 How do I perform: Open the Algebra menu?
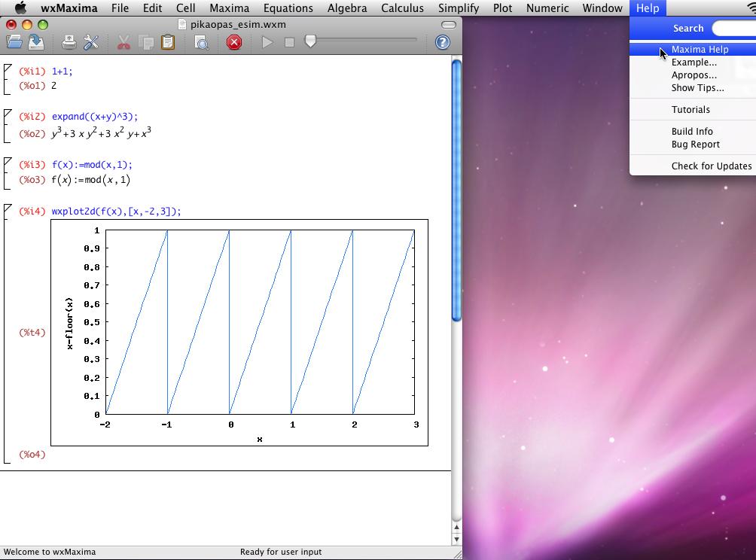click(347, 8)
